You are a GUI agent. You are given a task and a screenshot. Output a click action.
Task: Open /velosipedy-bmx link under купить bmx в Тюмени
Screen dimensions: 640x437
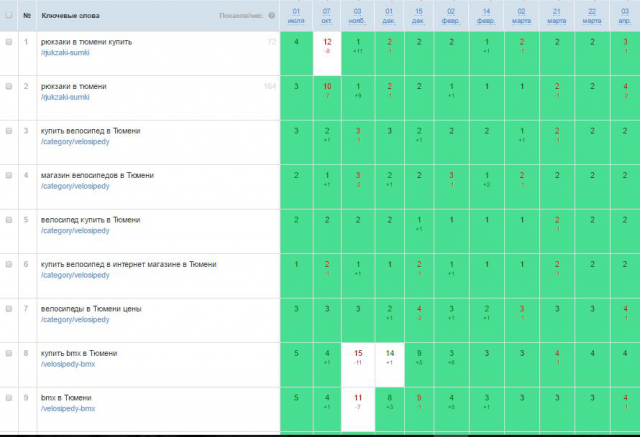[68, 364]
